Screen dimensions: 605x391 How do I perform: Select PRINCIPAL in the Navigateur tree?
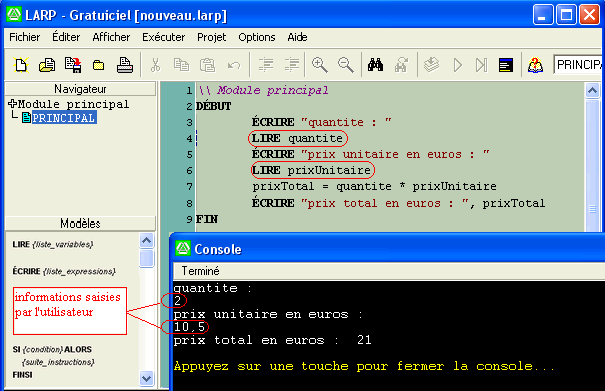pyautogui.click(x=64, y=118)
